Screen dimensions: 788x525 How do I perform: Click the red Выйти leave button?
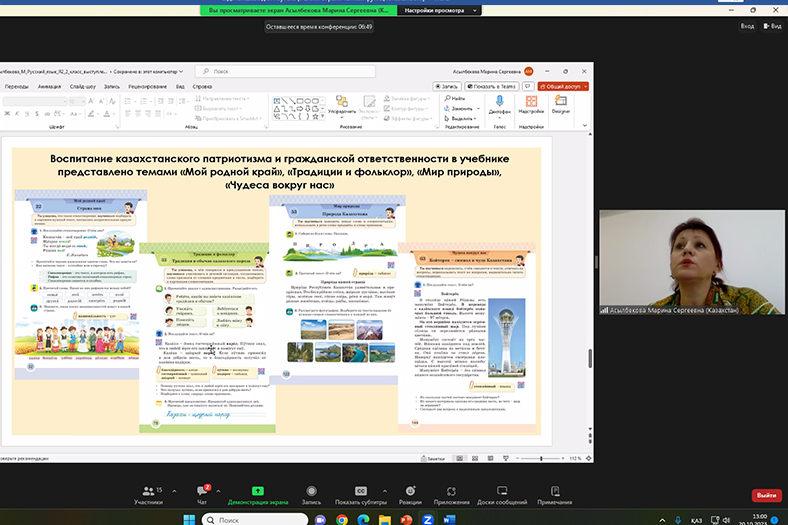[x=765, y=495]
